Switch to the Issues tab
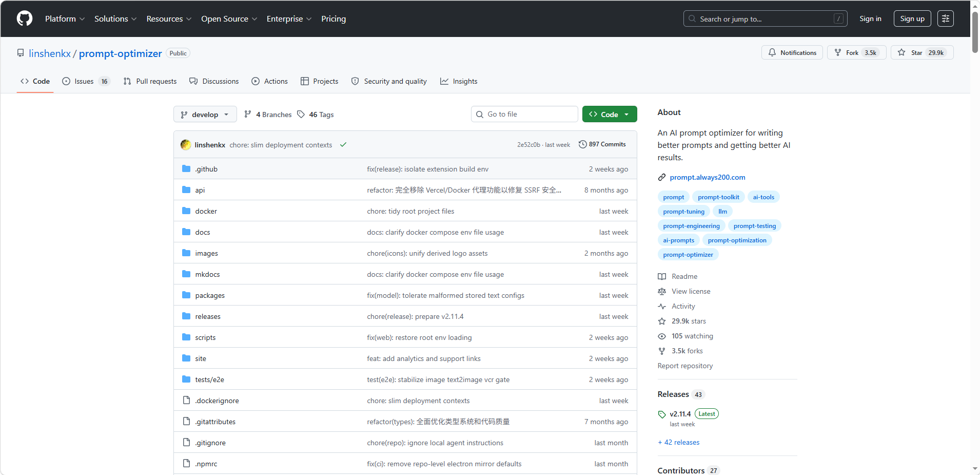This screenshot has height=475, width=980. [86, 81]
